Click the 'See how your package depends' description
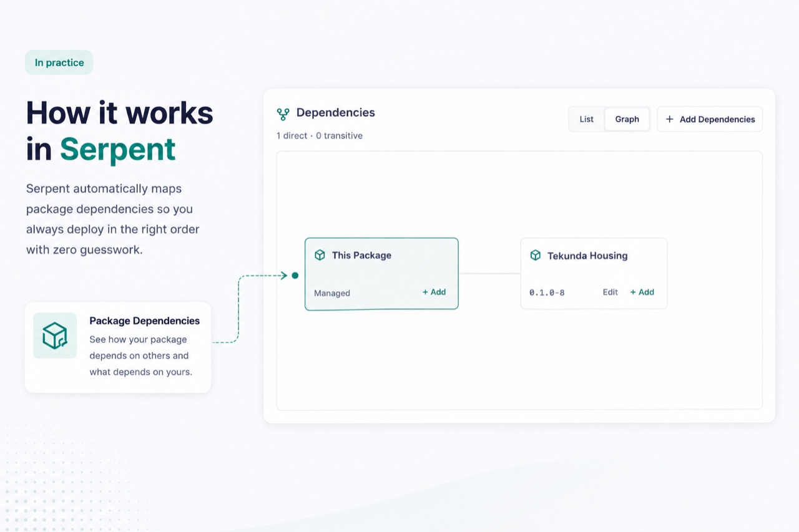 141,355
